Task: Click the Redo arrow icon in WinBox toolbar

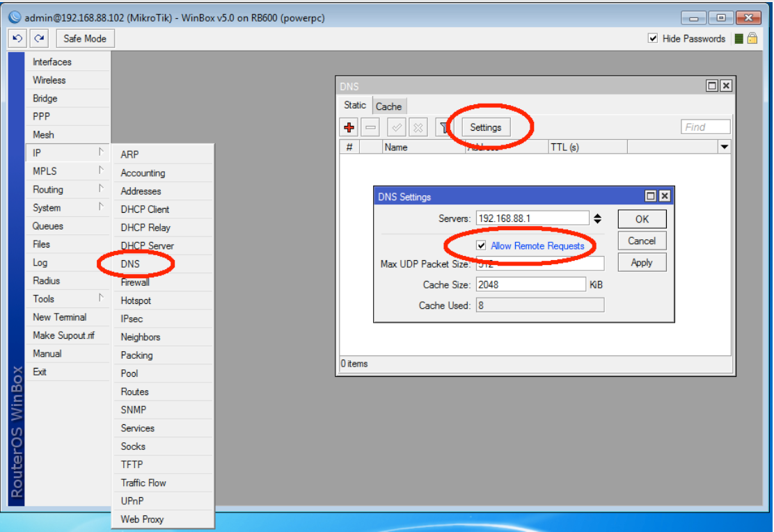Action: point(39,38)
